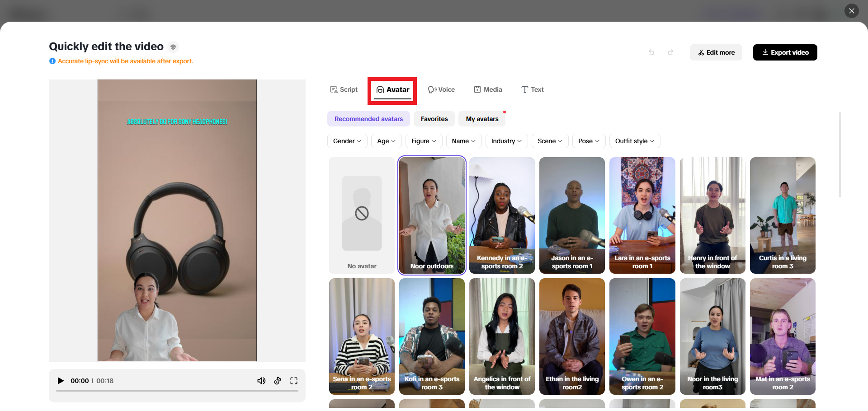The height and width of the screenshot is (411, 868).
Task: Choose the Kennedy in e-sports room avatar
Action: click(x=502, y=215)
